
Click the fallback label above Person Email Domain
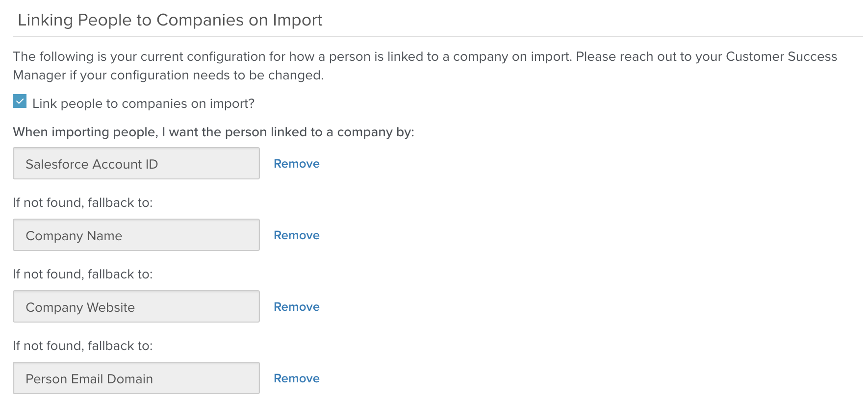pyautogui.click(x=82, y=346)
